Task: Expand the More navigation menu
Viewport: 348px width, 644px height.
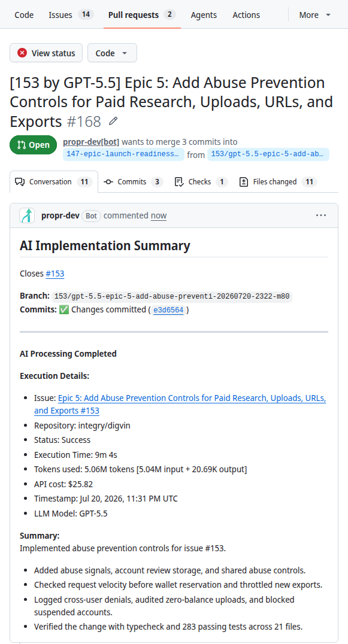Action: 314,15
